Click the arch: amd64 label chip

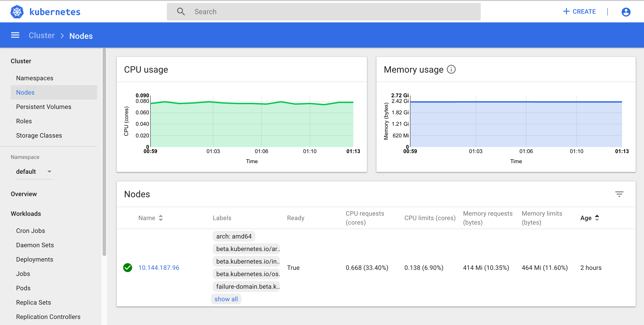pos(234,236)
